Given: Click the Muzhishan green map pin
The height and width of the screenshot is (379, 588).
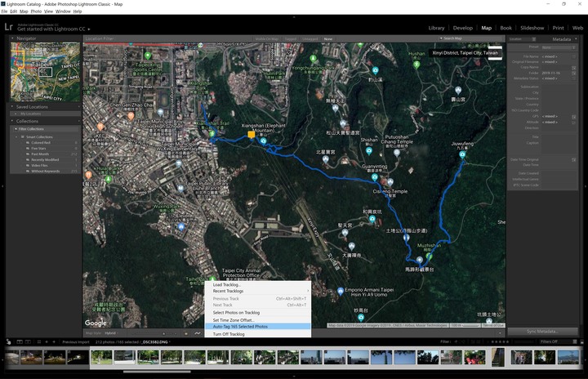Looking at the screenshot, I should coord(429,256).
